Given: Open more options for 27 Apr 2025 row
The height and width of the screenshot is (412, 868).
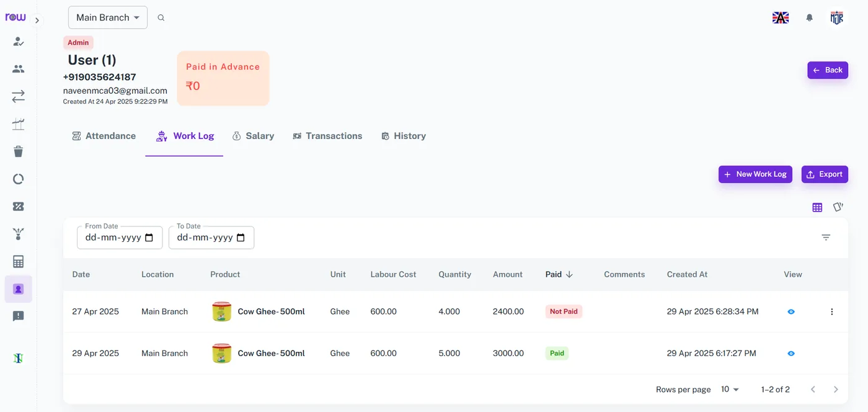Looking at the screenshot, I should pos(832,311).
